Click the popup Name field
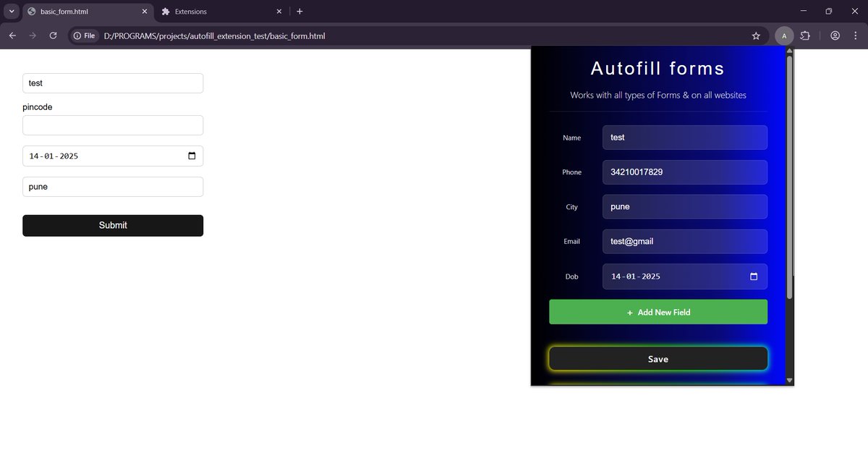Screen dimensions: 868x459 pos(685,138)
